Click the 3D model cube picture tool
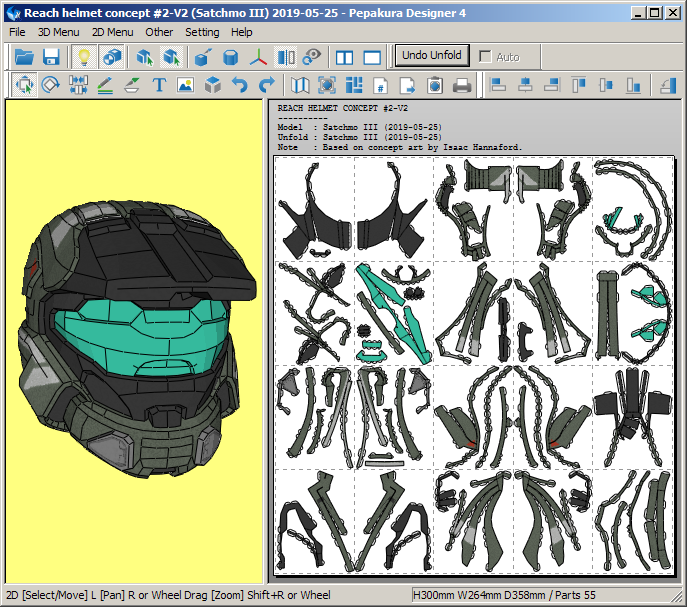This screenshot has height=607, width=687. tap(212, 85)
